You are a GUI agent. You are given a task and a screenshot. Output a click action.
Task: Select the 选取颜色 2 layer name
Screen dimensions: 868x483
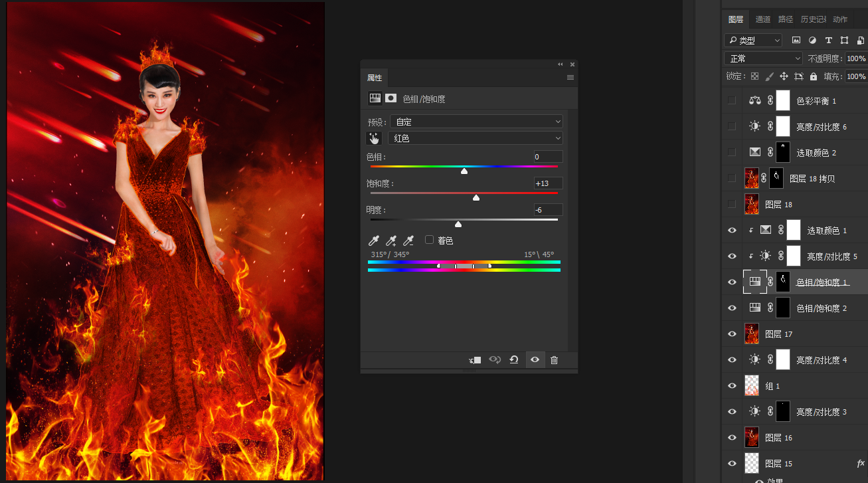[x=816, y=153]
